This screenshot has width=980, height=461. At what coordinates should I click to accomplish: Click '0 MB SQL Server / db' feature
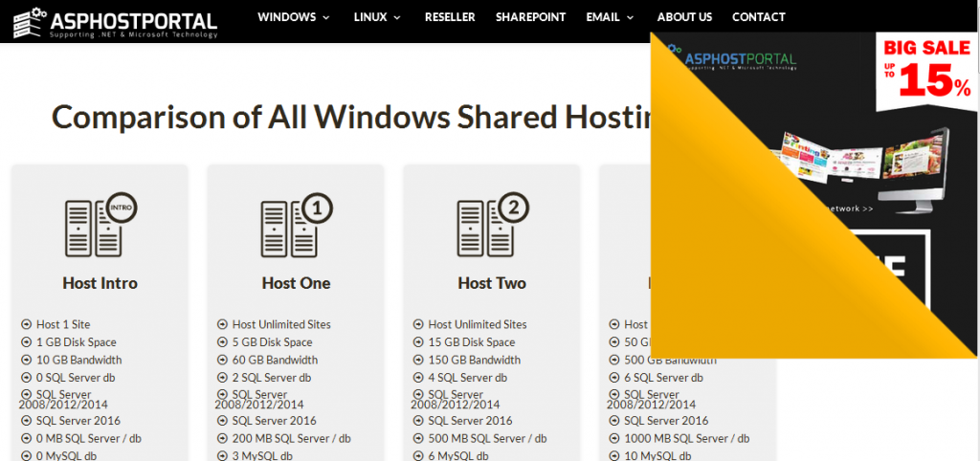click(89, 438)
